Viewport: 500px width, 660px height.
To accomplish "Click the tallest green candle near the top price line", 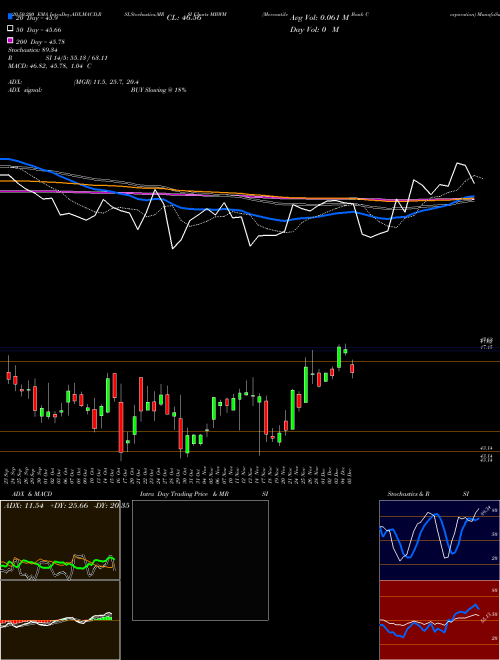I will click(x=339, y=357).
